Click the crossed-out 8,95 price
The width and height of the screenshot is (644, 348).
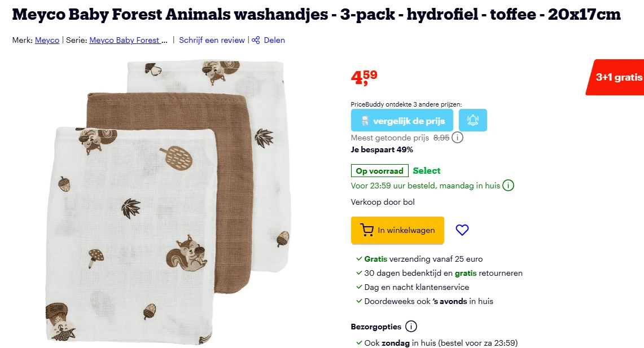441,137
